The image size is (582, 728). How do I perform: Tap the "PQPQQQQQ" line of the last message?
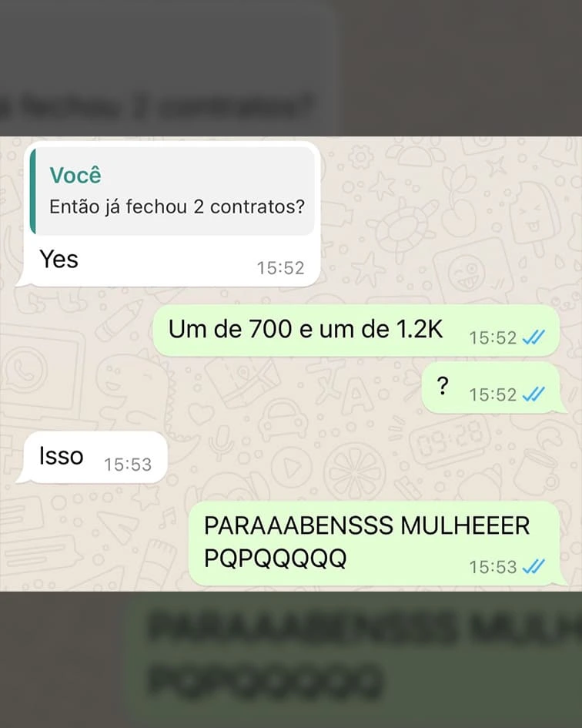[276, 558]
